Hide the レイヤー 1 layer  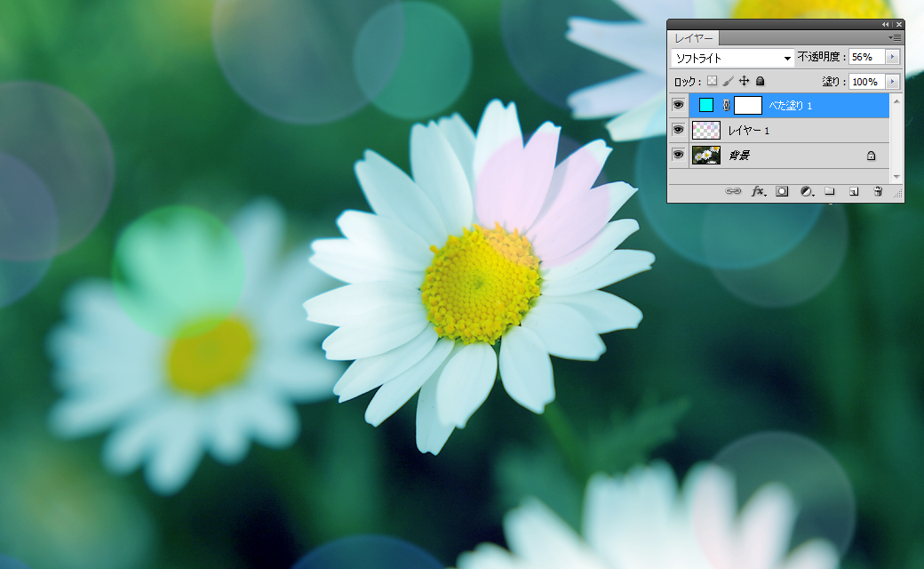click(x=678, y=130)
